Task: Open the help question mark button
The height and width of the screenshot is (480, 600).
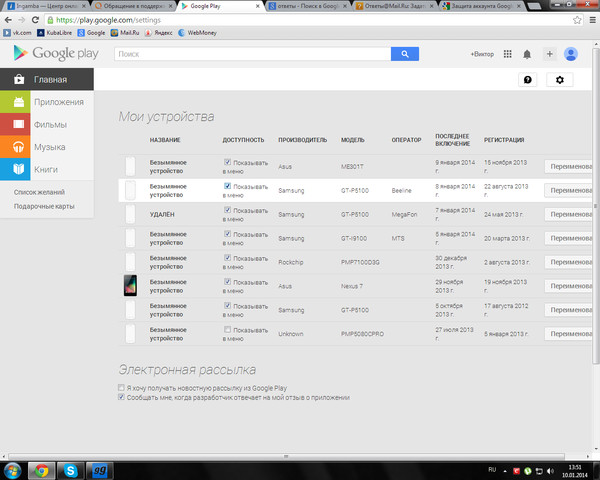Action: coord(528,80)
